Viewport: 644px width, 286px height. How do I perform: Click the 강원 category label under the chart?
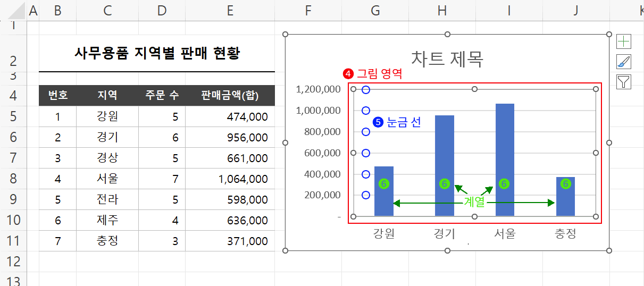[x=384, y=233]
